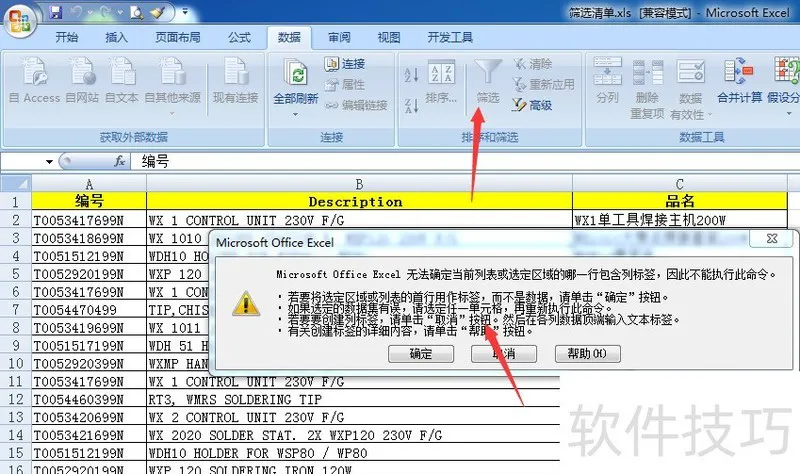Click the 品名 header cell

click(x=680, y=201)
